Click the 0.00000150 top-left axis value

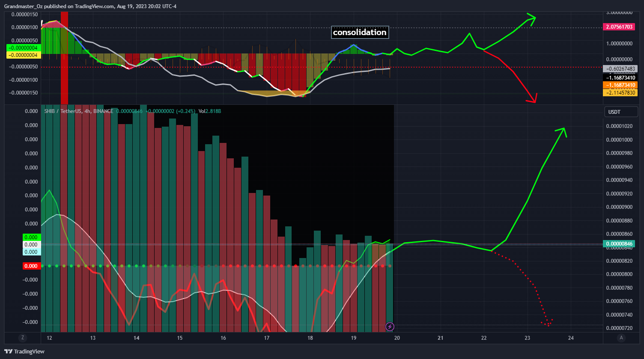tap(24, 14)
